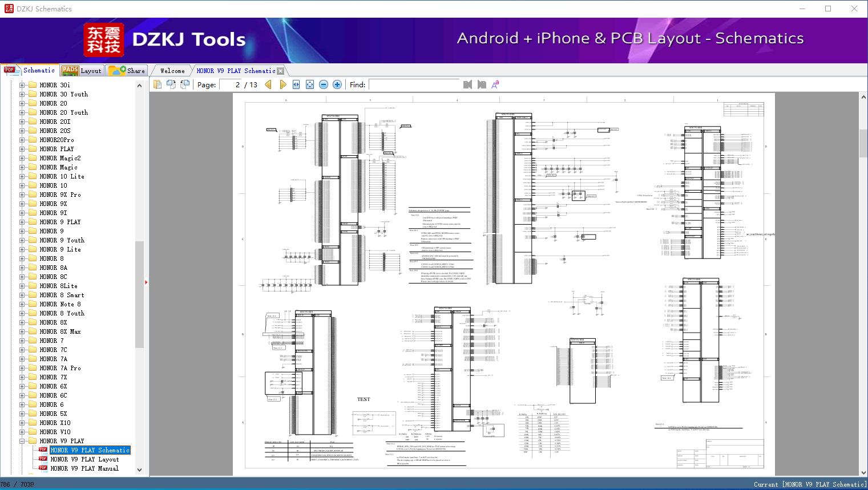Open the HONOR V9 PLAY Manual file
The height and width of the screenshot is (490, 868).
[x=84, y=468]
